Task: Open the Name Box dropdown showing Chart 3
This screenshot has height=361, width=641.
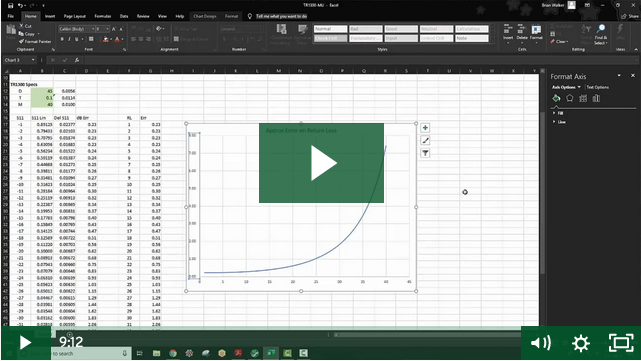Action: [33, 60]
